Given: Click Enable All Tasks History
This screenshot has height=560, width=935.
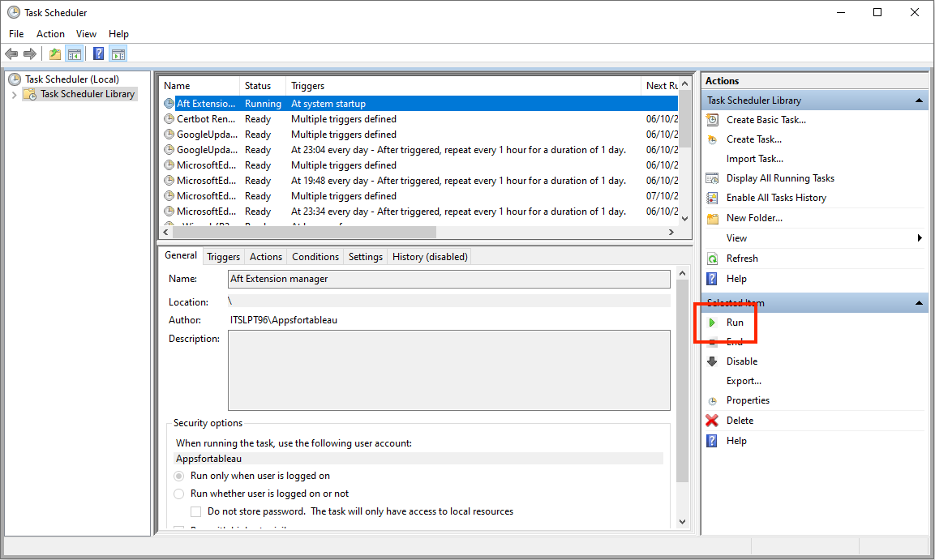Looking at the screenshot, I should 776,198.
